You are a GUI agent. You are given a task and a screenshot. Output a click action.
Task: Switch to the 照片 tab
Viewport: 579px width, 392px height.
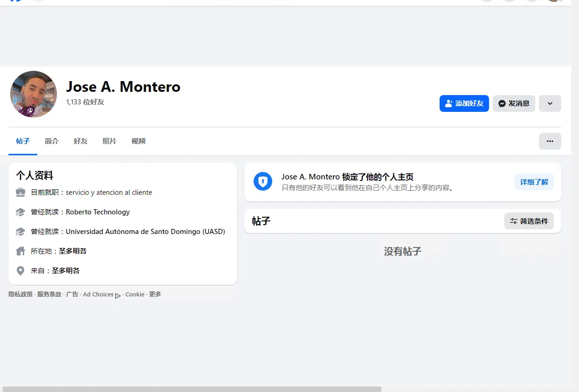click(x=109, y=141)
